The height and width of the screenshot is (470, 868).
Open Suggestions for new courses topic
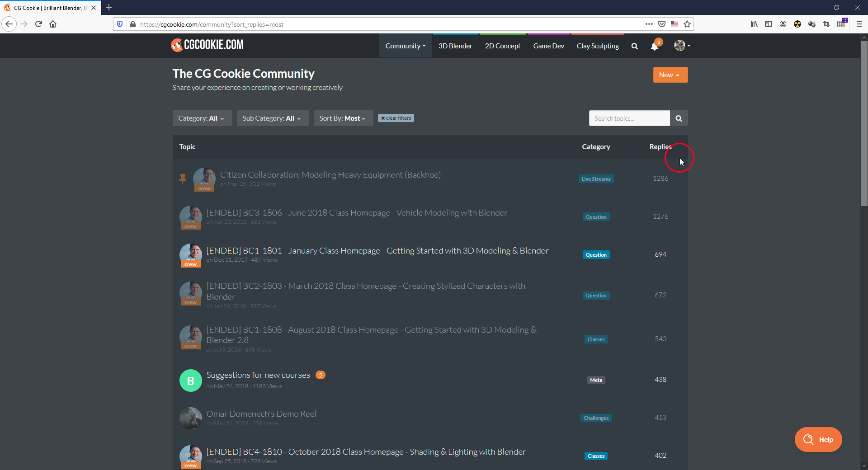(x=258, y=375)
